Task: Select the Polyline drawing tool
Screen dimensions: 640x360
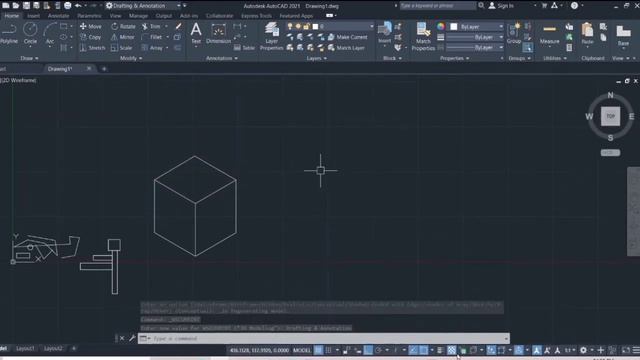Action: click(x=9, y=33)
